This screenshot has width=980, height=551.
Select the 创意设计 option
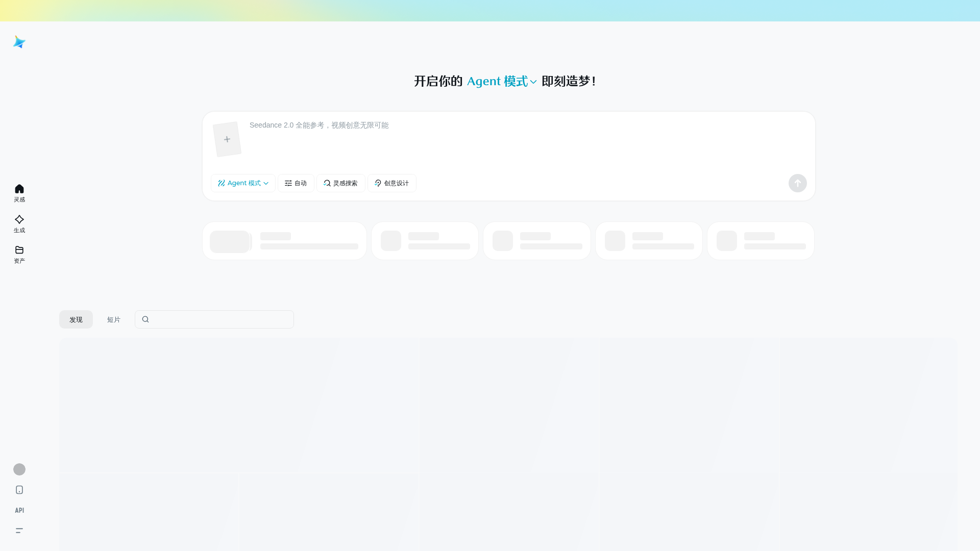pyautogui.click(x=392, y=183)
